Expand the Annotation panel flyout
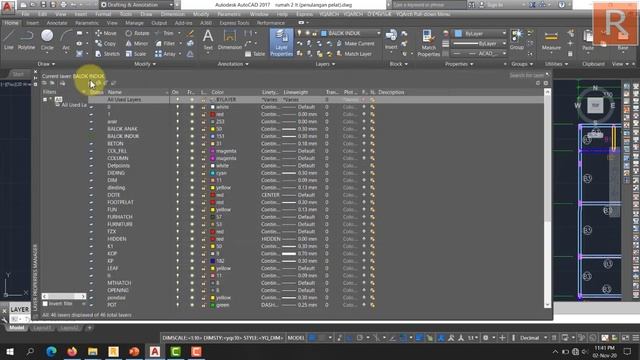This screenshot has width=640, height=360. (233, 64)
